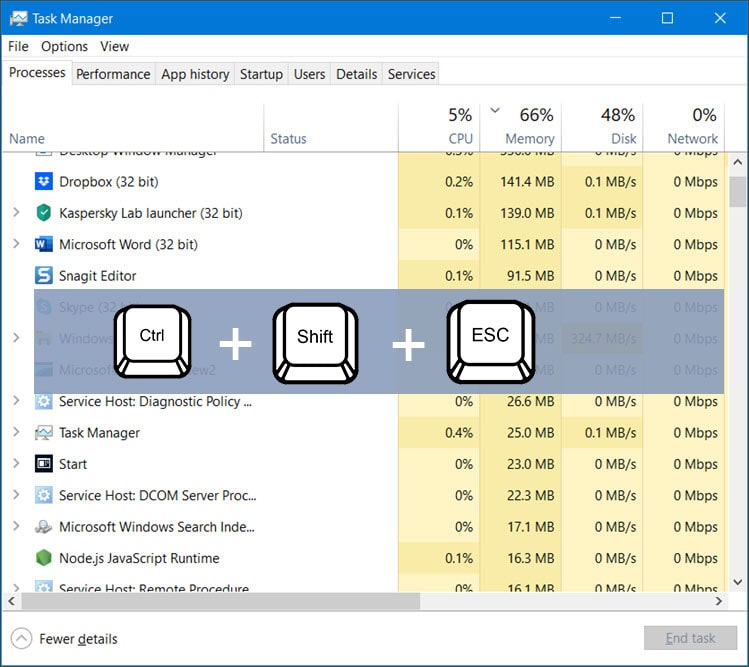The image size is (749, 667).
Task: Expand the Service Host: DCOM Server process
Action: coord(16,495)
